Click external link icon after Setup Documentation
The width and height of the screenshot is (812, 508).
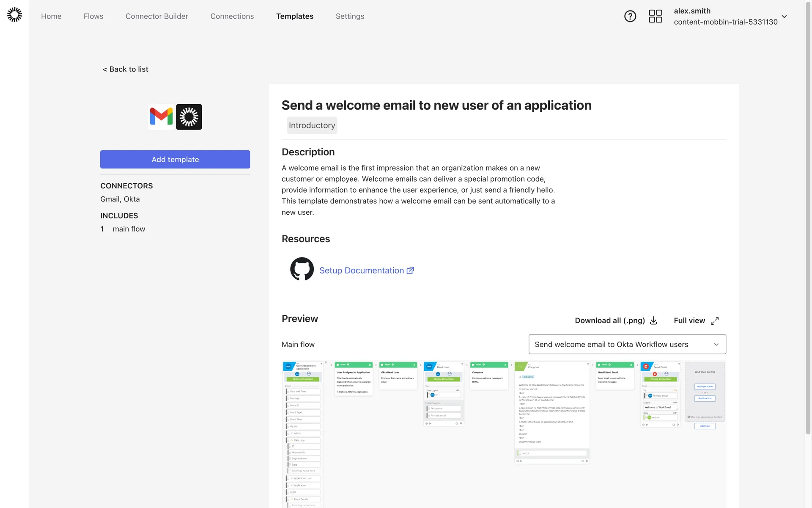410,271
